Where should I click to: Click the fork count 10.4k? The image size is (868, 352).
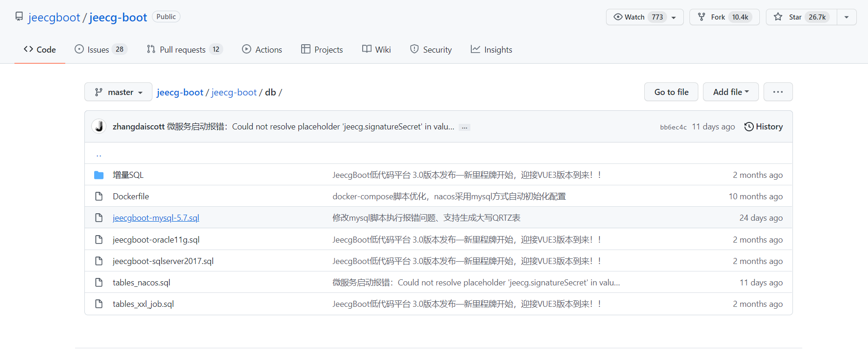(740, 17)
